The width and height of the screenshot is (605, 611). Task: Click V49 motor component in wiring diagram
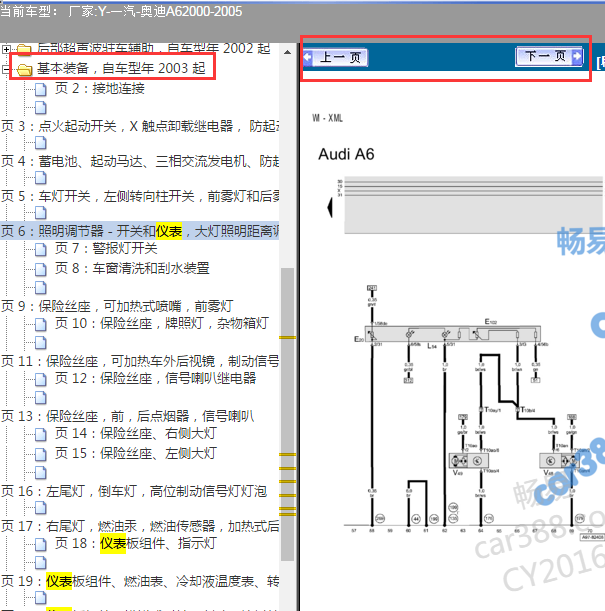[x=468, y=461]
